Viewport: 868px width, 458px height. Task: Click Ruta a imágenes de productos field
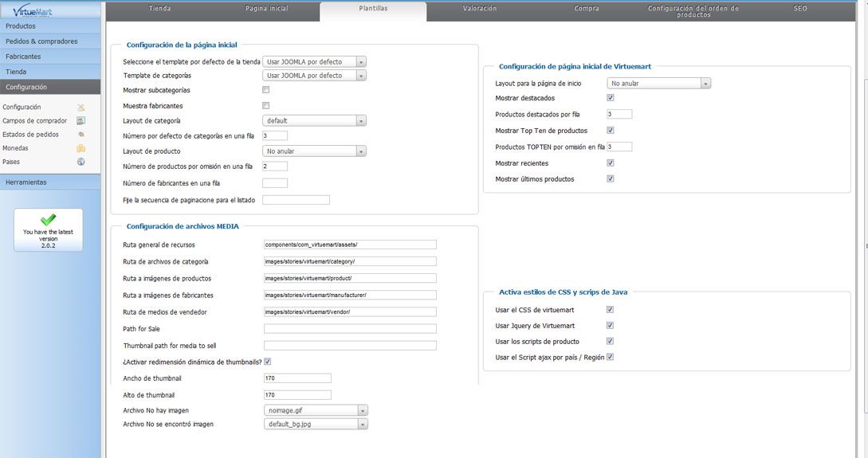point(350,278)
